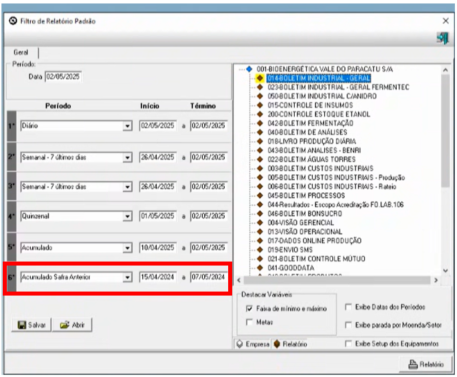Click the blue diamond icon for 001-BIOENERGÉTICA

tap(249, 69)
